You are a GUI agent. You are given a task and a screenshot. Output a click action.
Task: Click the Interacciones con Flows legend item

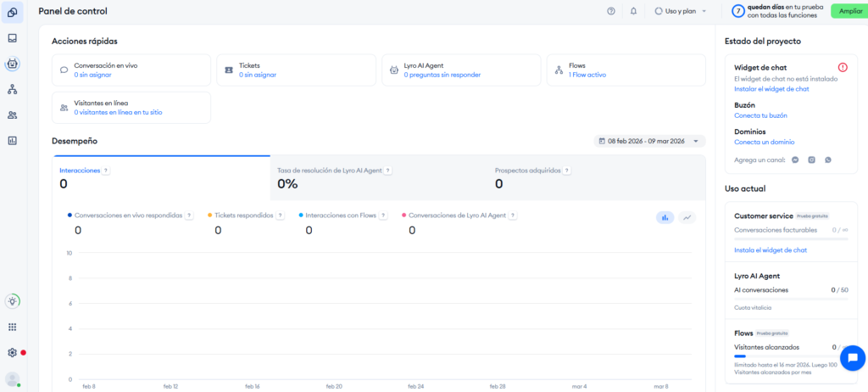(x=337, y=216)
